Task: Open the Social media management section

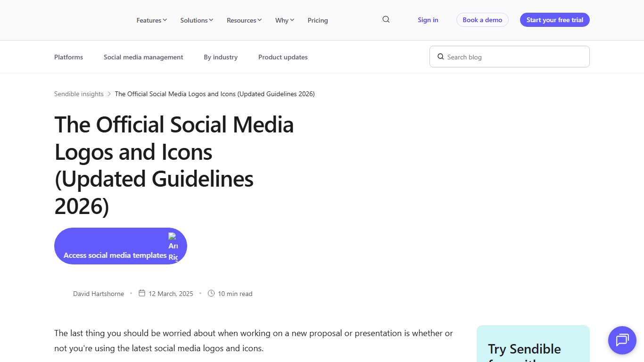Action: [x=143, y=57]
